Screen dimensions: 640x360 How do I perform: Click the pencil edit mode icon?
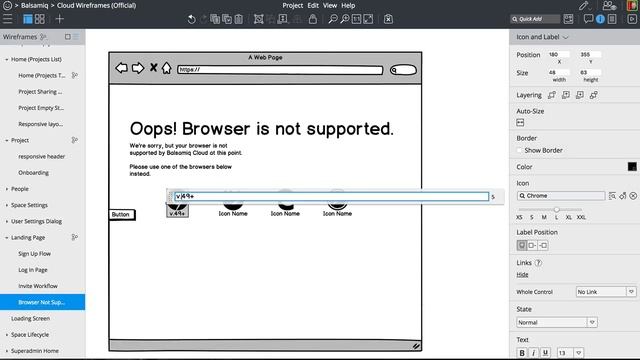click(584, 5)
